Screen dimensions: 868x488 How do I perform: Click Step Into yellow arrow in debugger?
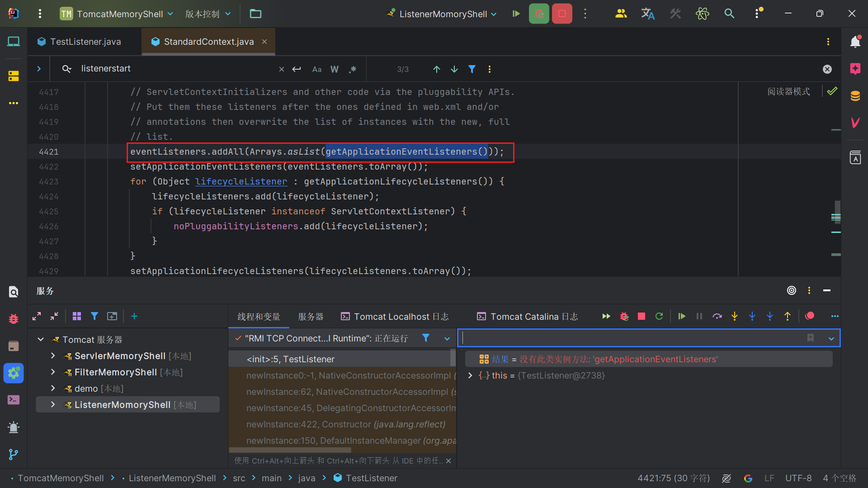pos(735,316)
